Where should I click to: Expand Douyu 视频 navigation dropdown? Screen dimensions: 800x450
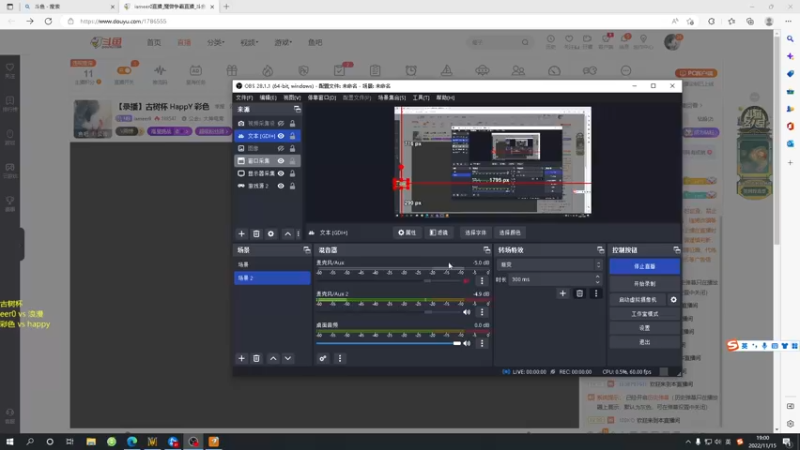[x=249, y=42]
